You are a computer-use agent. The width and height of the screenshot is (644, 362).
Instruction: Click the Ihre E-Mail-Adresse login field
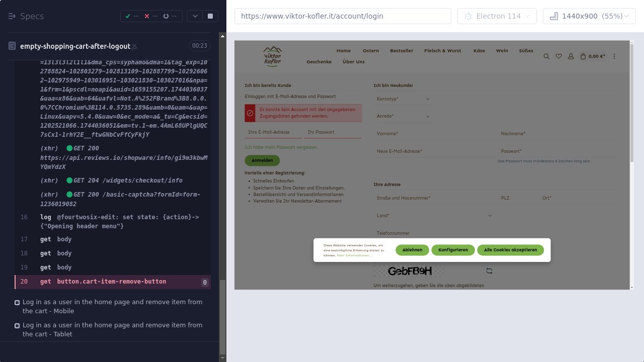click(x=273, y=132)
